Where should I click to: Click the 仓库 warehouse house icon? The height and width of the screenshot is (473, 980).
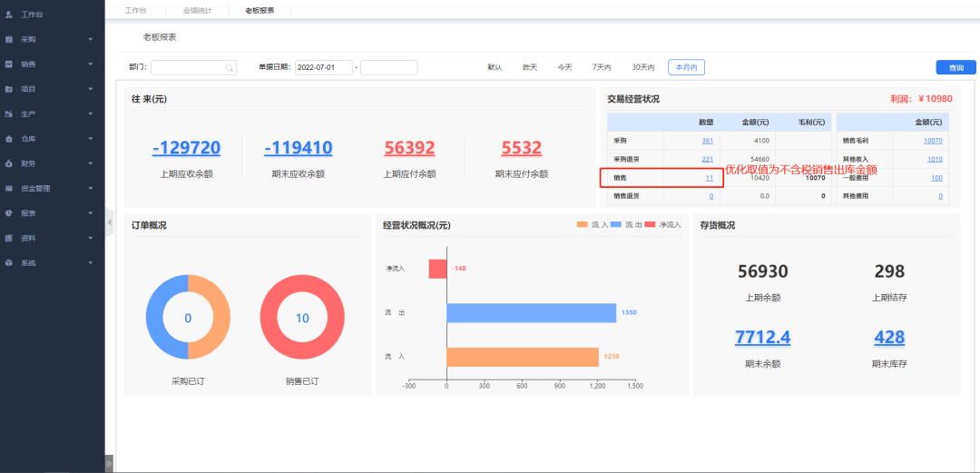8,139
